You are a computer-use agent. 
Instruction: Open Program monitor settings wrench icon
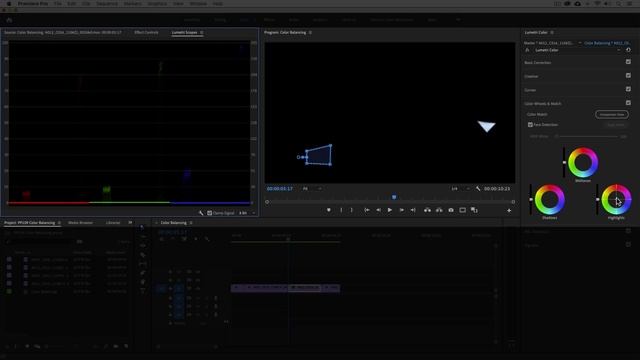[x=478, y=189]
